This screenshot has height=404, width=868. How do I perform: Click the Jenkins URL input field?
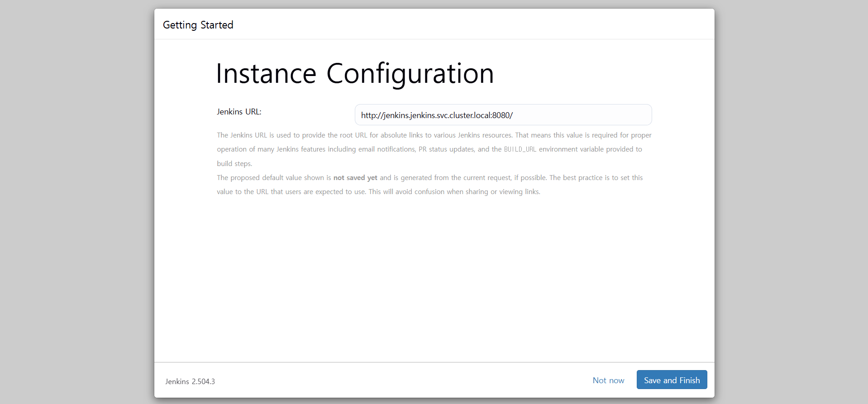[503, 115]
